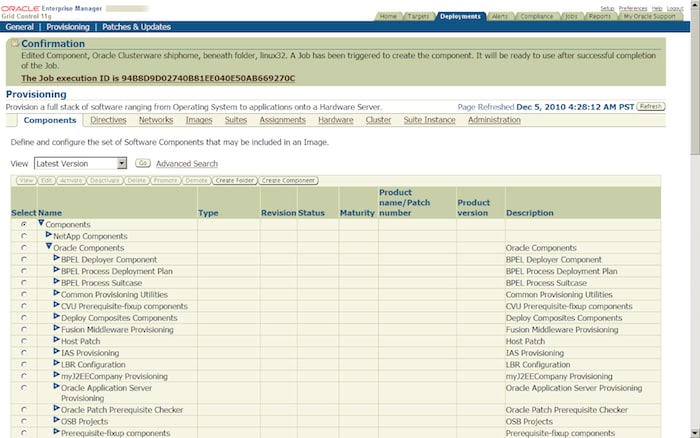Expand the BPEL Deployer Component node
700x438 pixels.
point(57,258)
